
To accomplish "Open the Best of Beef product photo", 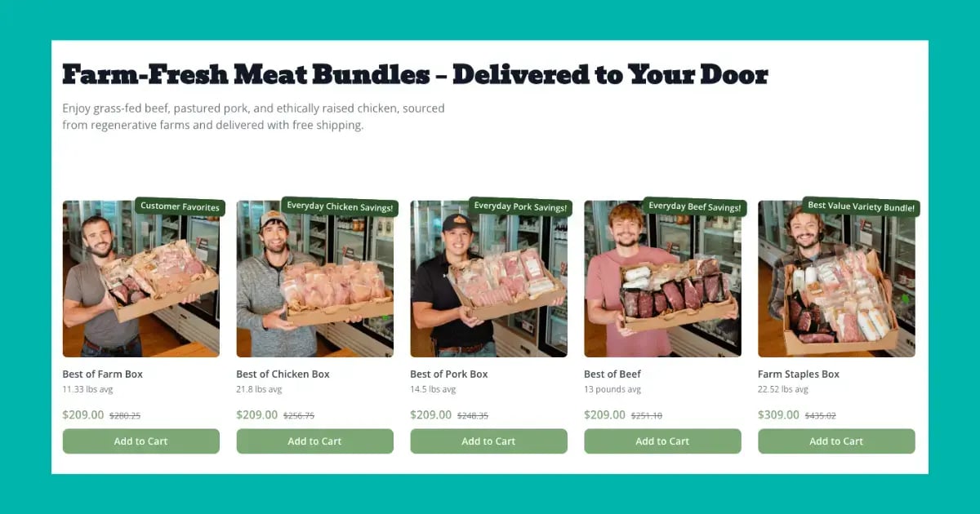I will click(662, 279).
